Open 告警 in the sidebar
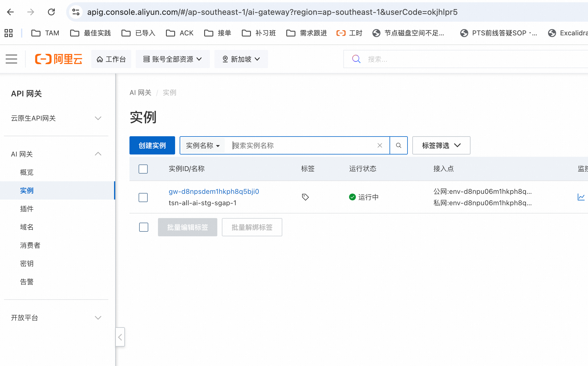 click(x=27, y=282)
